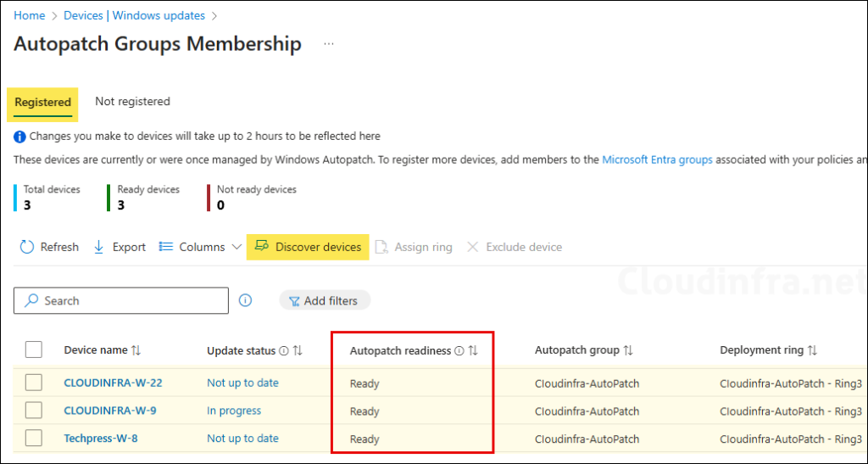Image resolution: width=868 pixels, height=464 pixels.
Task: Click the Discover devices button
Action: coord(308,247)
